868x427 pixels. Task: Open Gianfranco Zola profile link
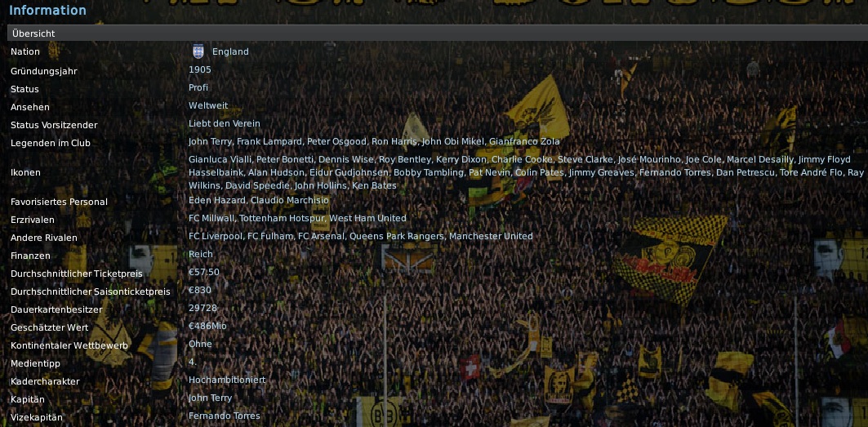click(524, 141)
